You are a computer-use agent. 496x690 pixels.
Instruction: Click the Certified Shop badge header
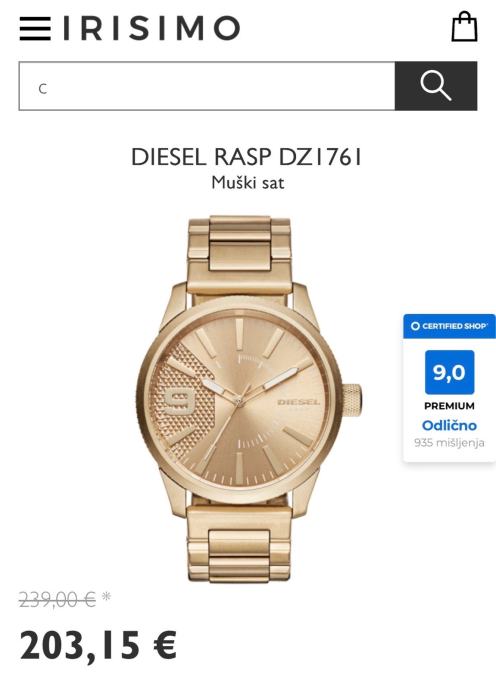coord(449,326)
